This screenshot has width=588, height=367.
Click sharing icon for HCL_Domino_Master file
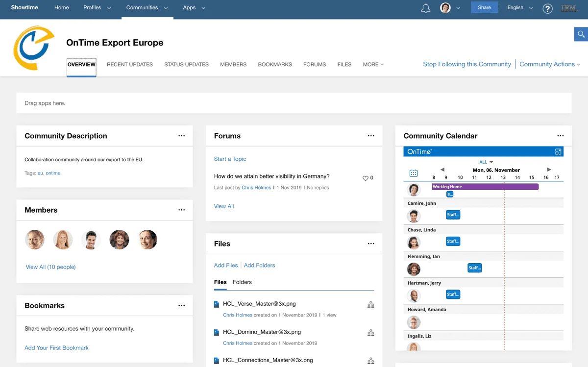pos(371,333)
